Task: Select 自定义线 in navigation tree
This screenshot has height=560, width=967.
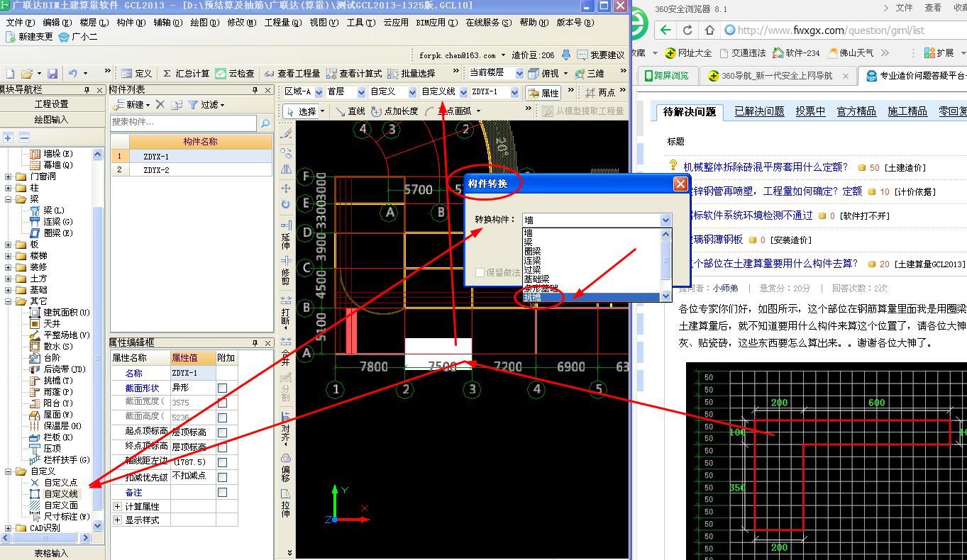Action: click(54, 494)
